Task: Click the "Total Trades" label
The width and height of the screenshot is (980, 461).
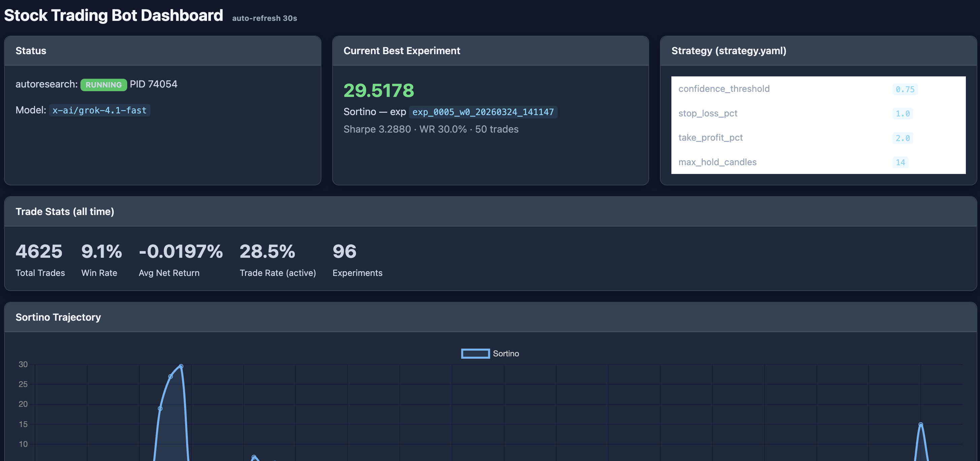Action: tap(40, 273)
